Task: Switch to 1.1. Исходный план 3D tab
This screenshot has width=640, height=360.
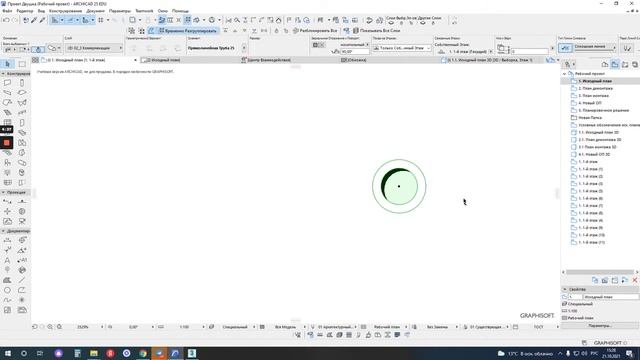Action: click(490, 60)
